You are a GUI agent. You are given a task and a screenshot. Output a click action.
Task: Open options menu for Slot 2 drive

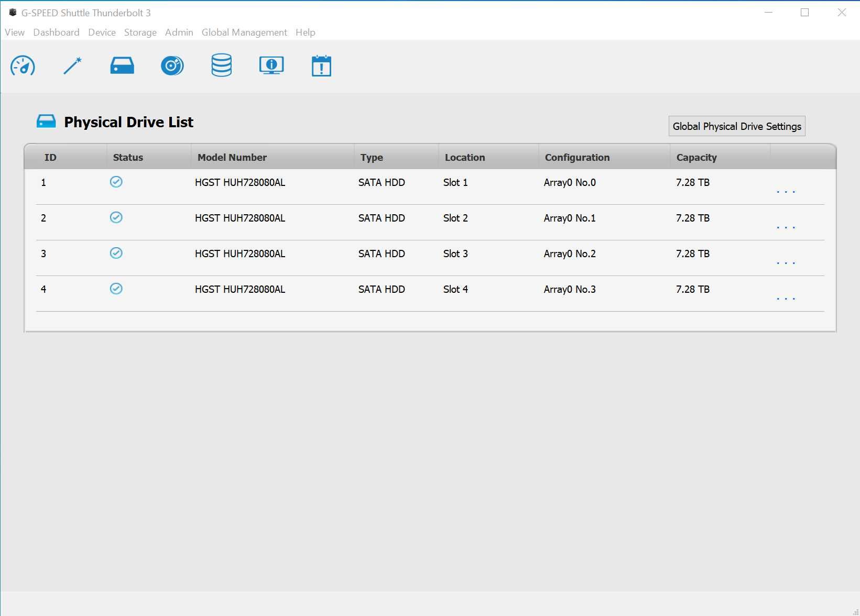[786, 227]
